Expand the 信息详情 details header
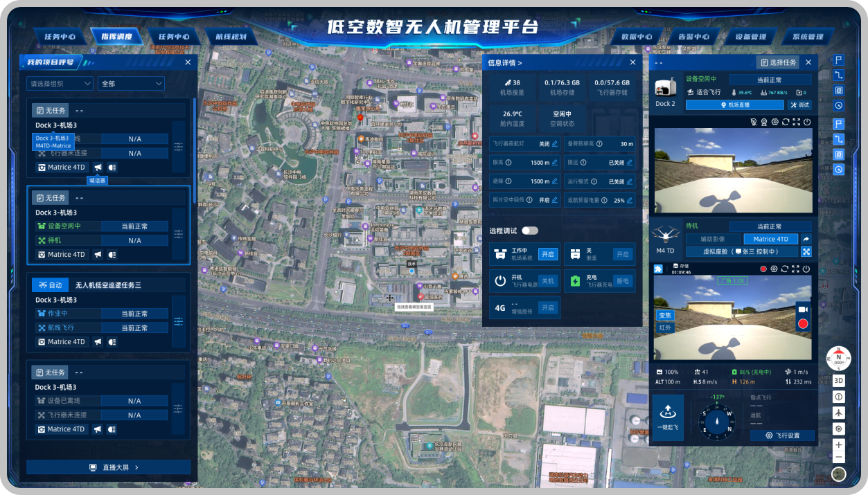This screenshot has height=495, width=868. 505,63
